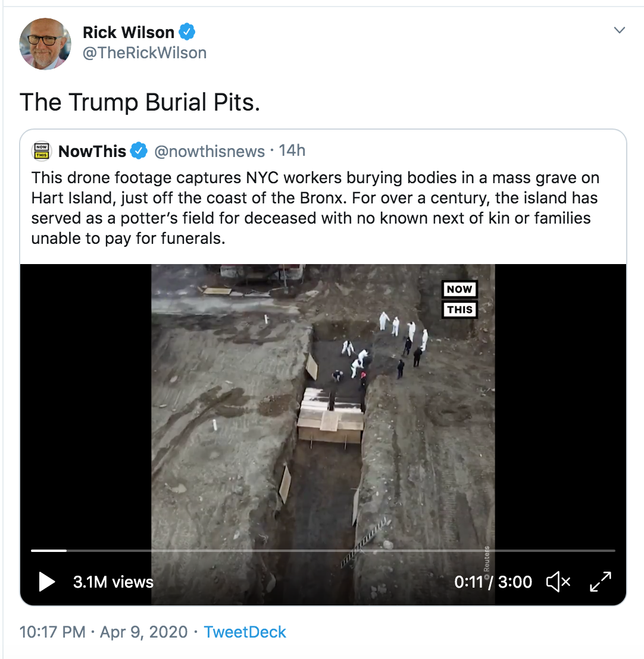Click Rick Wilson's profile avatar
Image resolution: width=644 pixels, height=659 pixels.
(x=45, y=43)
